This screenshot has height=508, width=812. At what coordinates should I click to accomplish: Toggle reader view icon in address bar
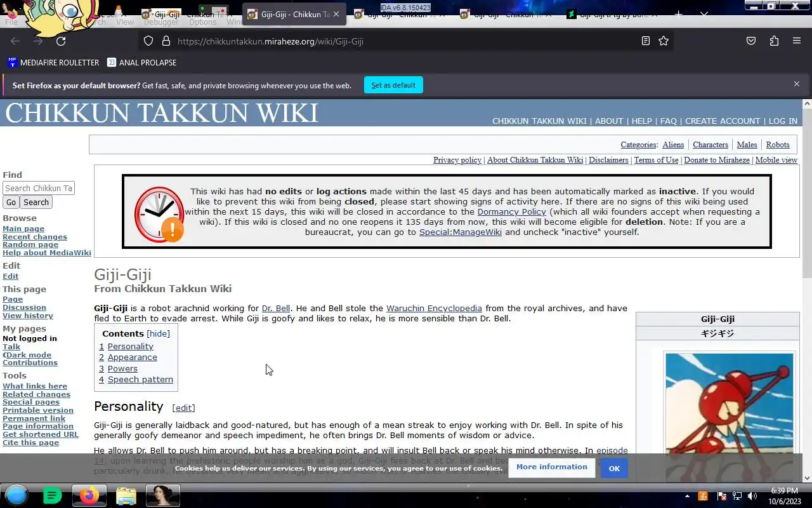pyautogui.click(x=646, y=41)
